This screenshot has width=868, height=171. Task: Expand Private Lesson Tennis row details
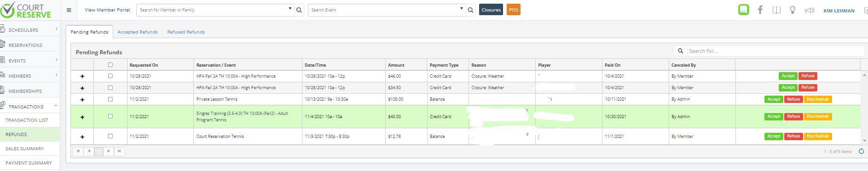[82, 99]
